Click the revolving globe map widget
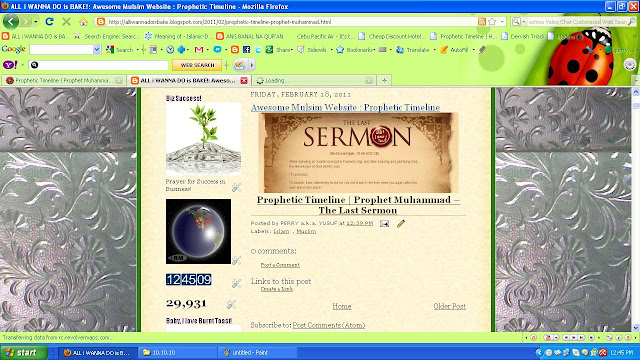 tap(198, 231)
